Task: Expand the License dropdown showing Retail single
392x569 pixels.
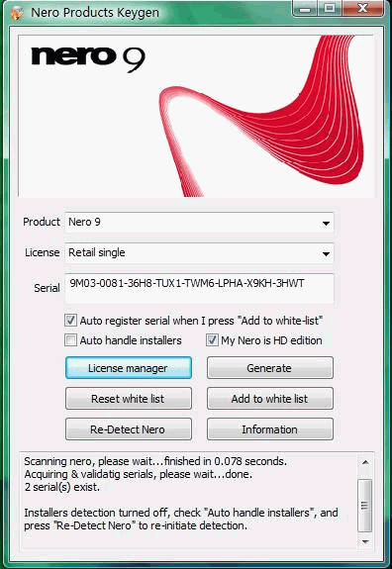Action: 199,253
